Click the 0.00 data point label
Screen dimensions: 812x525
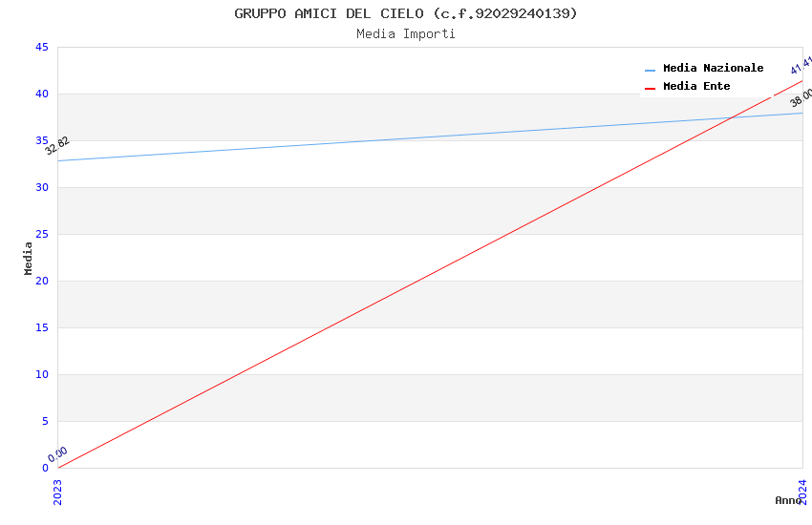point(58,453)
